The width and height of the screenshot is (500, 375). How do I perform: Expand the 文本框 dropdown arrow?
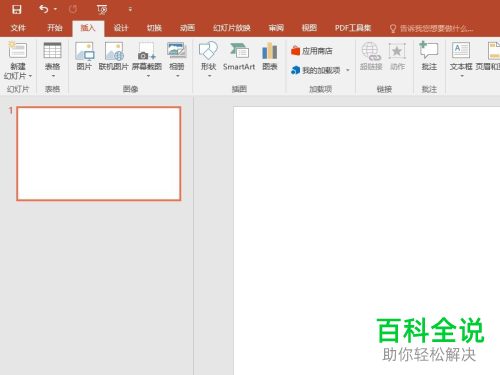pyautogui.click(x=462, y=76)
